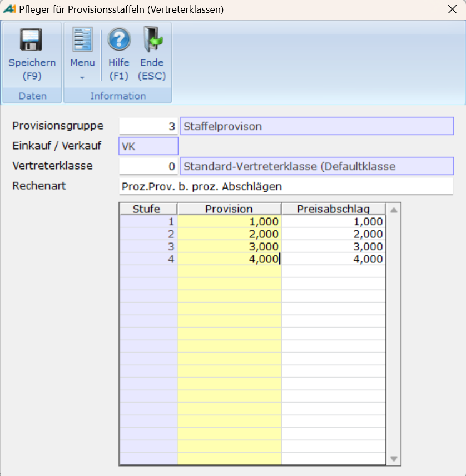Click the Provisionsgruppe number field
The width and height of the screenshot is (466, 476).
(x=148, y=126)
